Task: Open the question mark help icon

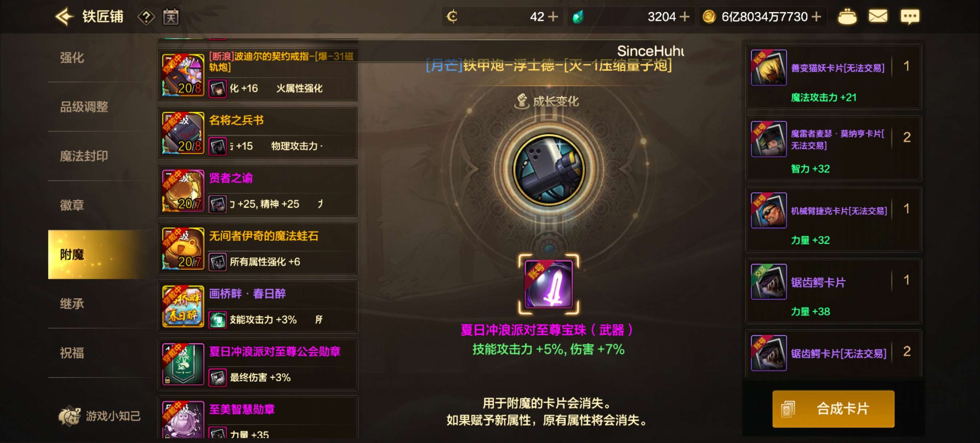Action: pyautogui.click(x=146, y=17)
